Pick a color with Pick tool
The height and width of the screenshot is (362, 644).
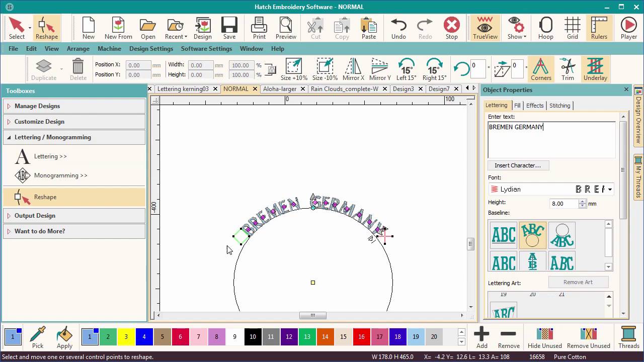coord(38,337)
